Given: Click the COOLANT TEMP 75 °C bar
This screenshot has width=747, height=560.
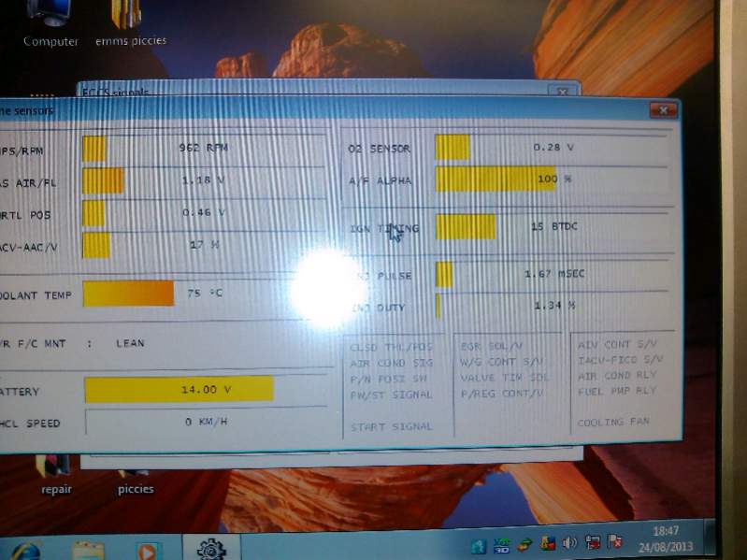Looking at the screenshot, I should pos(128,294).
